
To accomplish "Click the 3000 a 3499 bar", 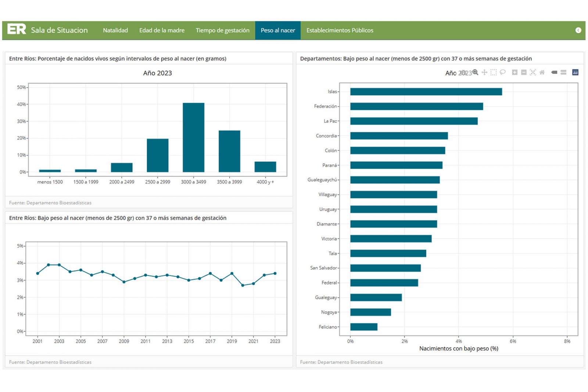I will click(193, 137).
